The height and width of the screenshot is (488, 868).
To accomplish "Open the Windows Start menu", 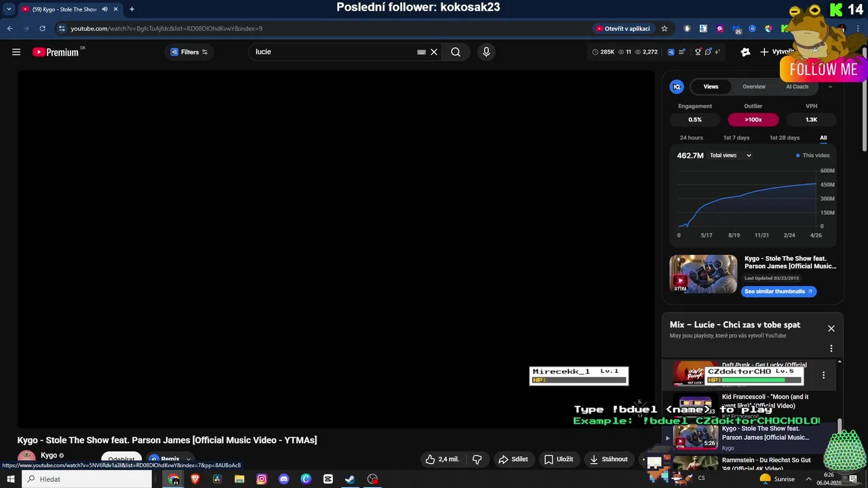I will click(10, 479).
